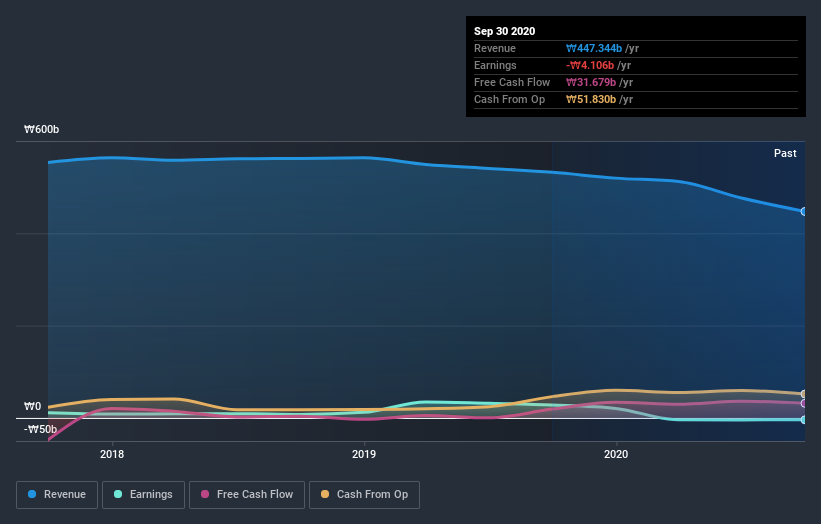
Task: Toggle the Free Cash Flow legend button
Action: tap(247, 495)
